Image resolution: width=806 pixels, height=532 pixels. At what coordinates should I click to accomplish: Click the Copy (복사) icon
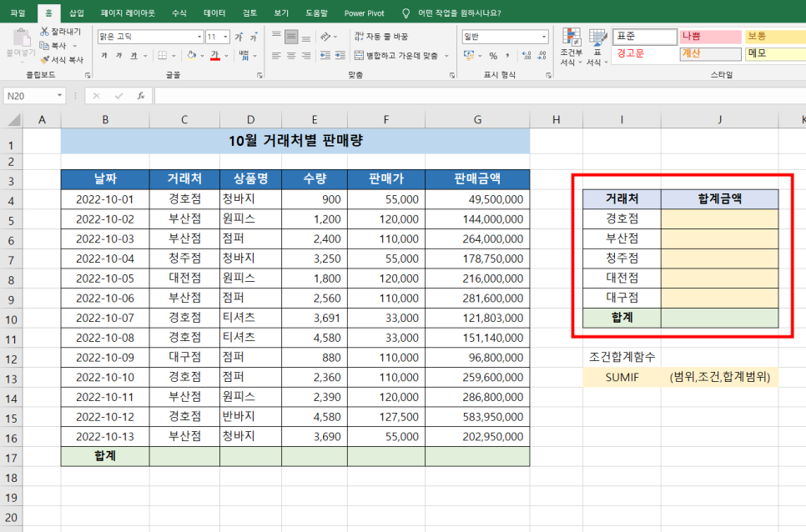pyautogui.click(x=45, y=46)
